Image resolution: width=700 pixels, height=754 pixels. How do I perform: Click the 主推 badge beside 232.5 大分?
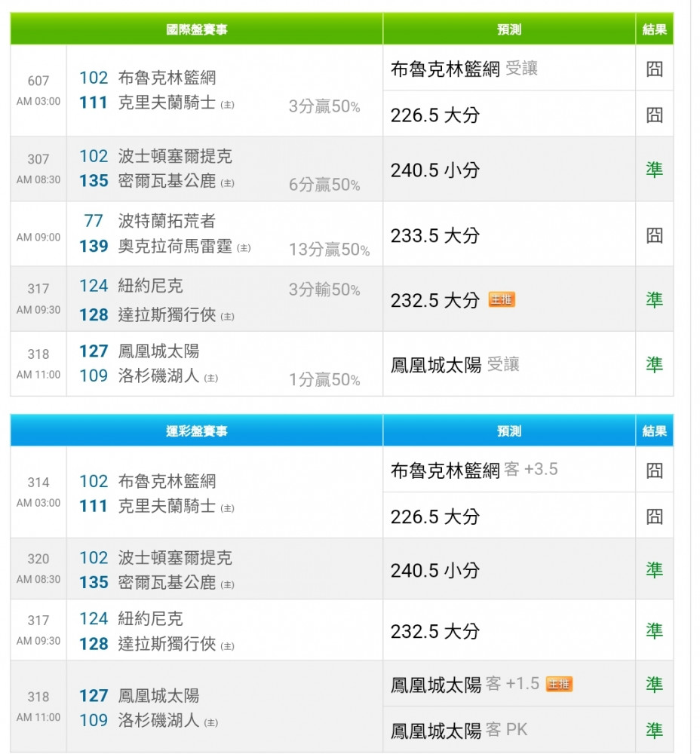[x=502, y=300]
